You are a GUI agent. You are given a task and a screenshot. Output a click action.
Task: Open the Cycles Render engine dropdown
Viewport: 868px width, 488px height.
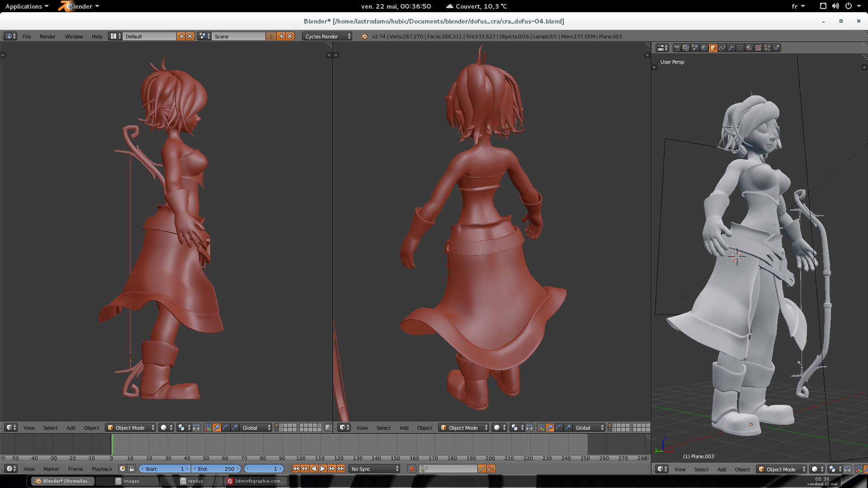pos(327,37)
